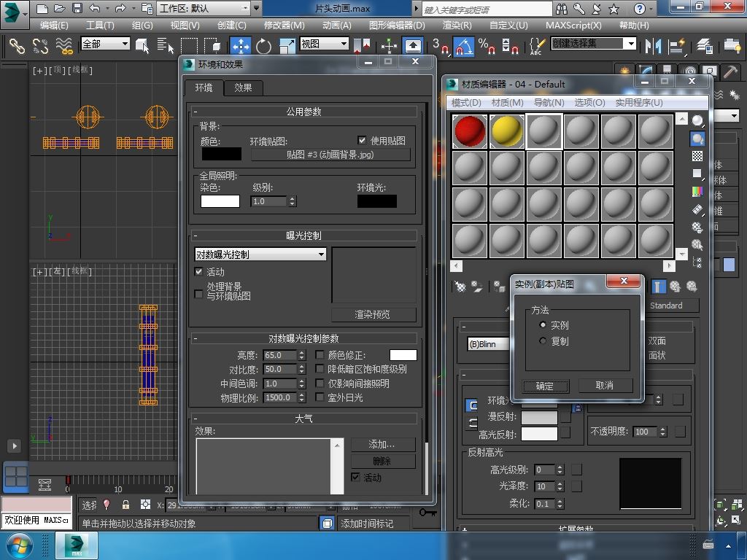Select the yellow material sample slot
Screen dimensions: 747x560
click(507, 131)
